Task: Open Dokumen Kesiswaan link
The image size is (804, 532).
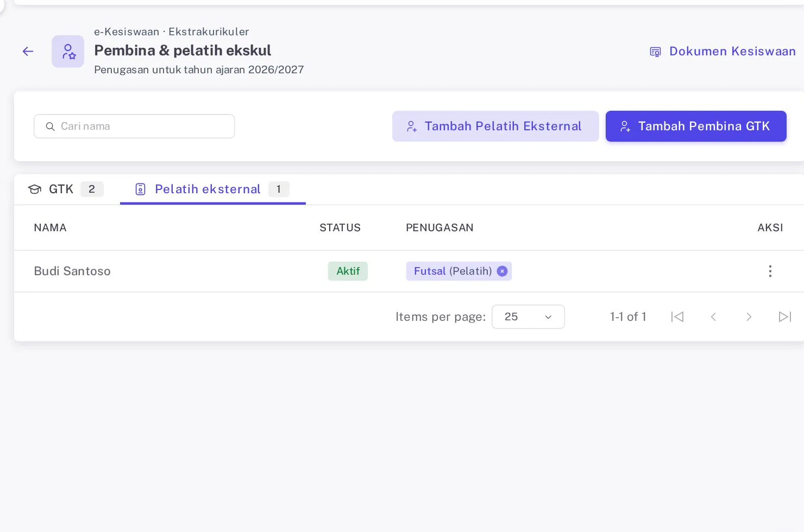Action: (723, 52)
